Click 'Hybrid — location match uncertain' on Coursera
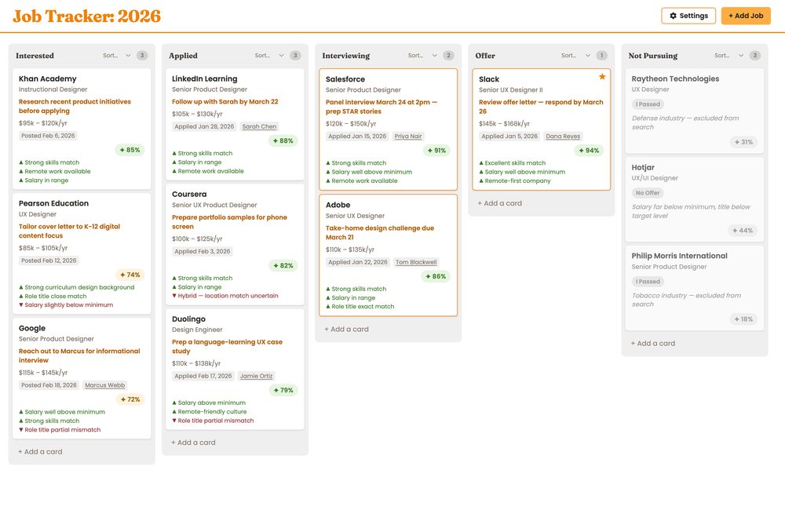 [x=225, y=296]
